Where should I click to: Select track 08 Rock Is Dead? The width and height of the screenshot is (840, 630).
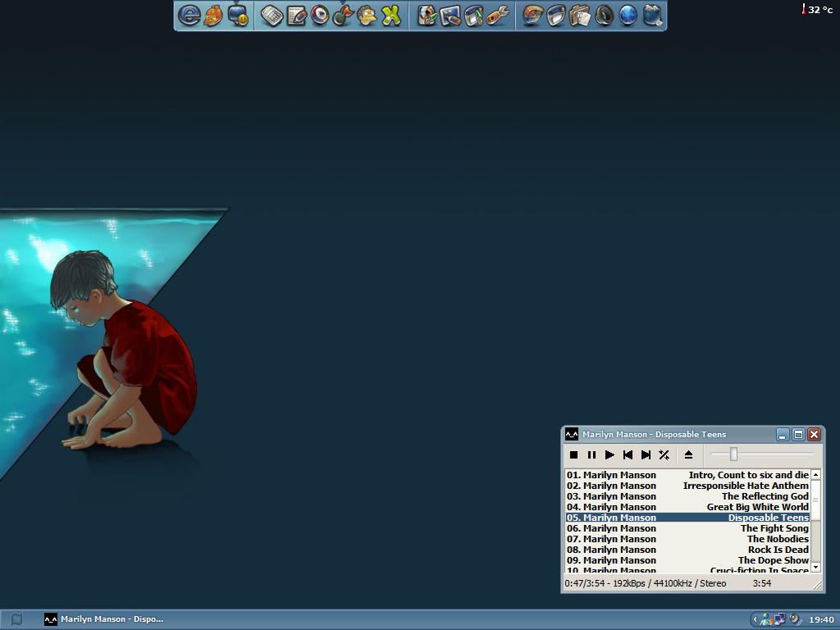(x=687, y=550)
